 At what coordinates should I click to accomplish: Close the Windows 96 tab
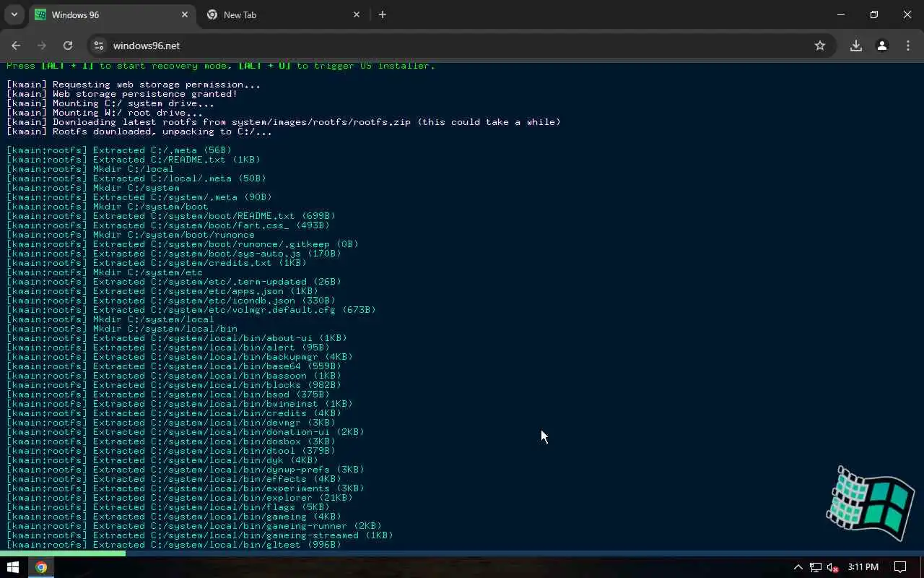pos(185,14)
